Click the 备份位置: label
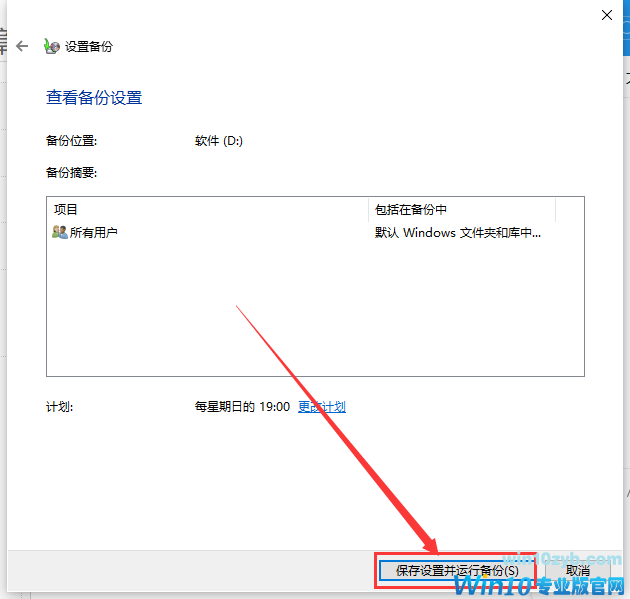630x599 pixels. tap(71, 141)
